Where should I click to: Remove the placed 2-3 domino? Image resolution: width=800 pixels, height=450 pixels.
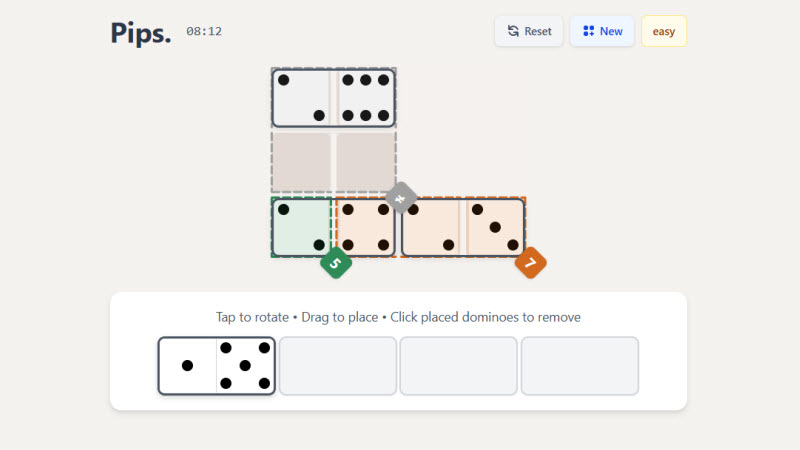463,227
